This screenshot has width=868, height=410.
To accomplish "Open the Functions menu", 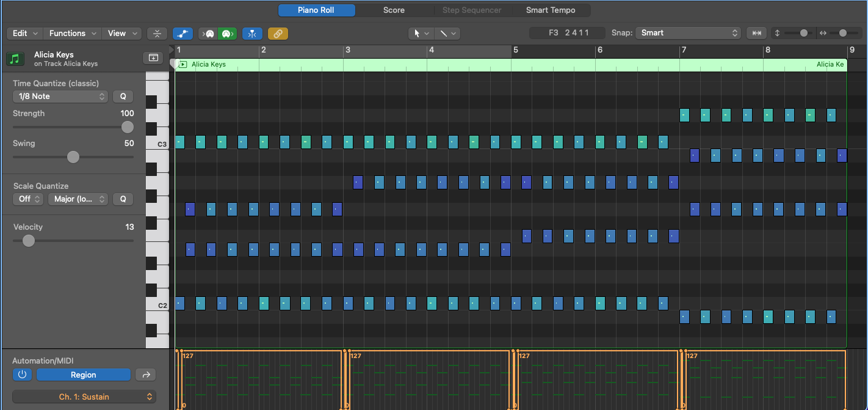I will 71,33.
